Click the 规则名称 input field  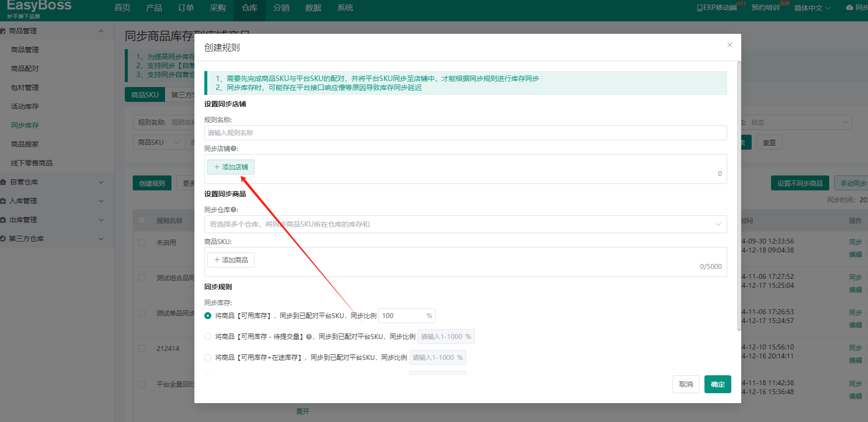pyautogui.click(x=465, y=133)
